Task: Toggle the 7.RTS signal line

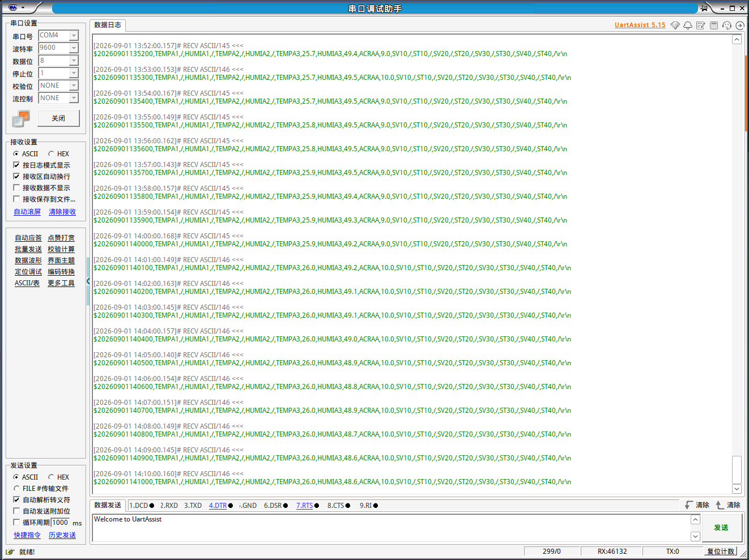Action: coord(308,506)
